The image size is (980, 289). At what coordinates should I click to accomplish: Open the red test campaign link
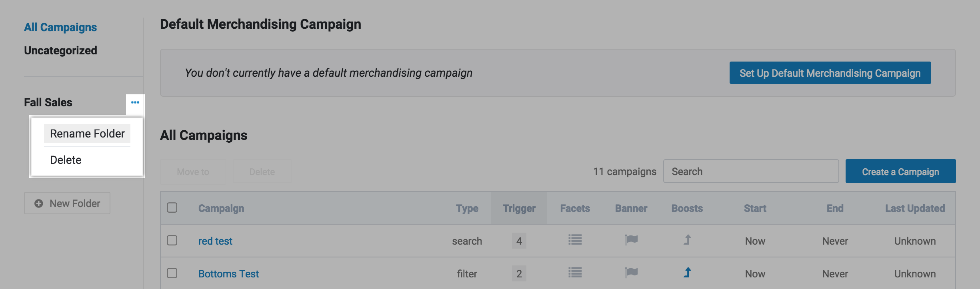(x=215, y=241)
